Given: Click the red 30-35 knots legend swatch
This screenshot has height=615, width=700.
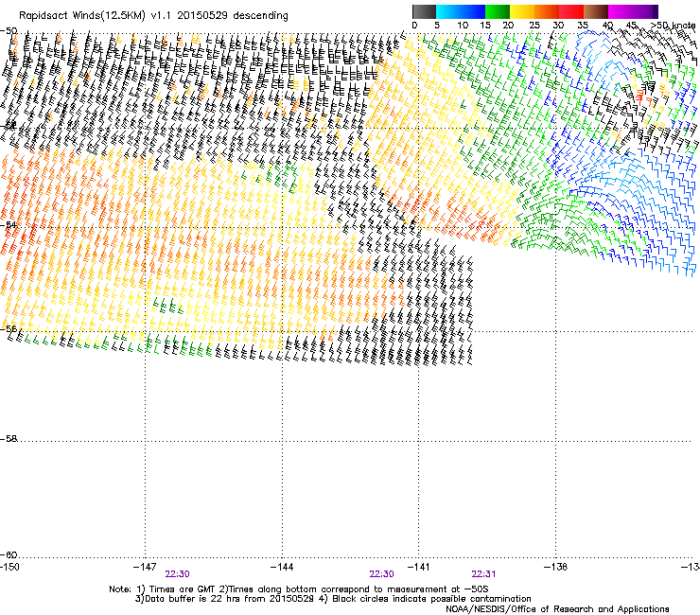Looking at the screenshot, I should 571,11.
